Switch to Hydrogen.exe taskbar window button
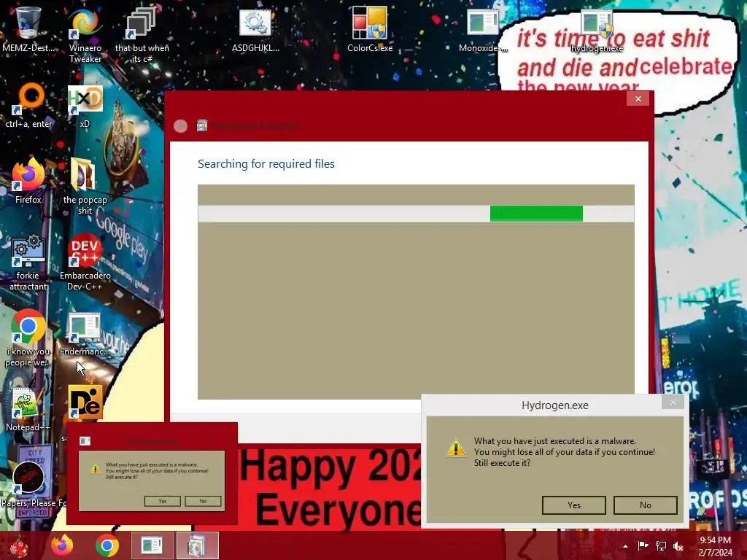Image resolution: width=747 pixels, height=560 pixels. [152, 545]
